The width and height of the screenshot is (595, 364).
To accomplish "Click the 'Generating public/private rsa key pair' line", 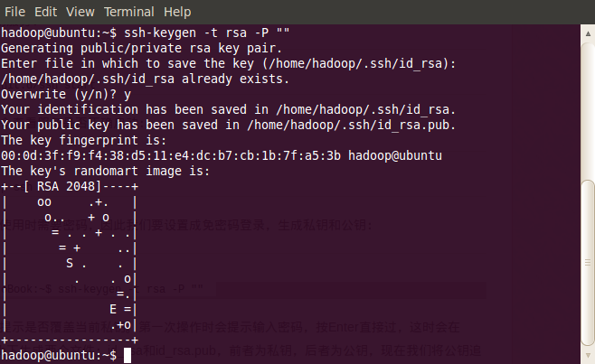I will [141, 49].
